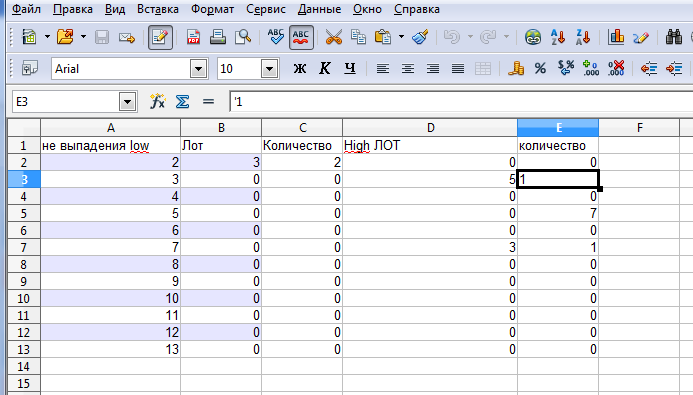Click the Paste clipboard icon
The height and width of the screenshot is (395, 693).
383,37
